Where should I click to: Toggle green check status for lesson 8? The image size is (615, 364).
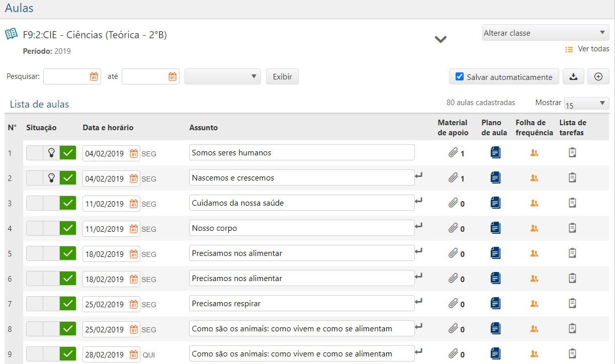[x=68, y=329]
